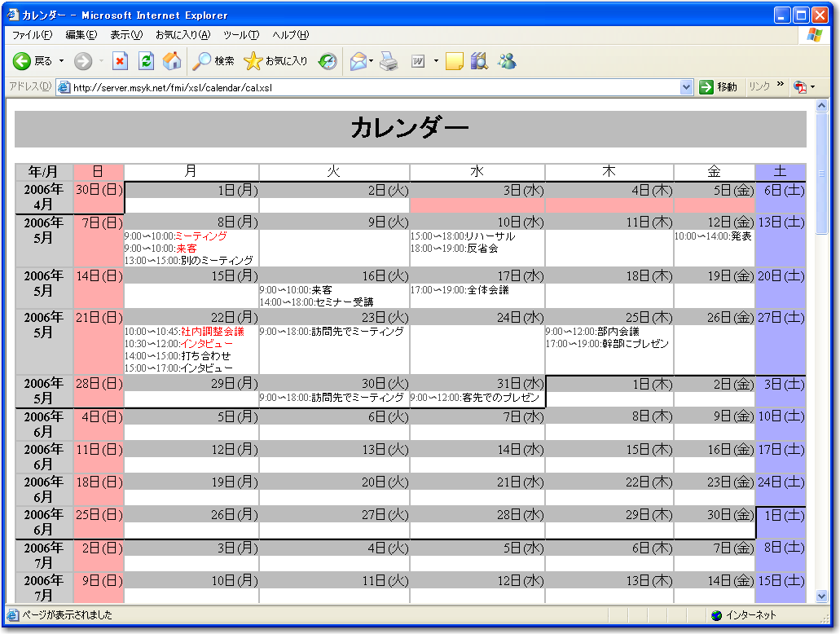Click the Print icon in toolbar
Screen dimensions: 840x634
pyautogui.click(x=389, y=61)
